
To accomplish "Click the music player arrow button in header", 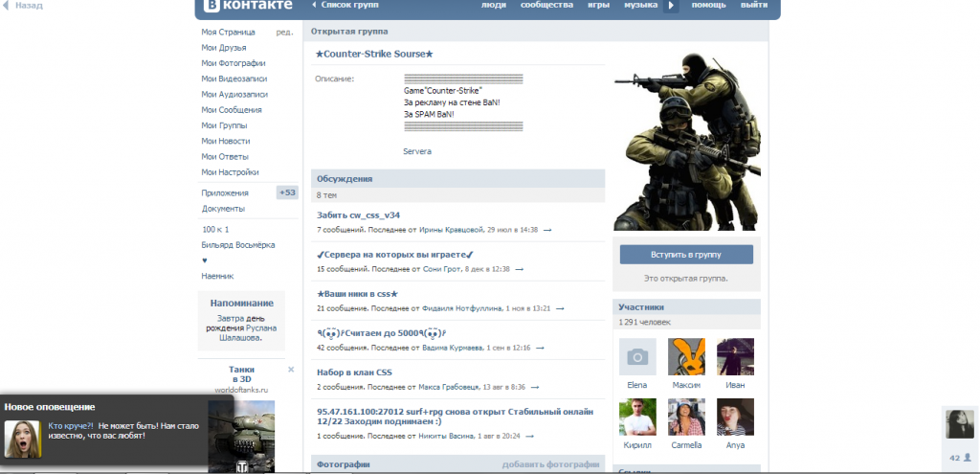I will click(x=672, y=6).
